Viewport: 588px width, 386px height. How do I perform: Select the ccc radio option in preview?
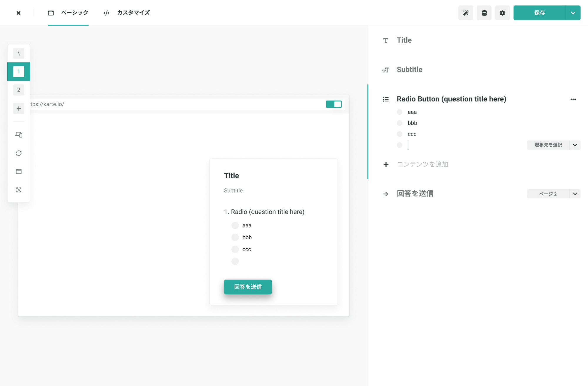235,249
